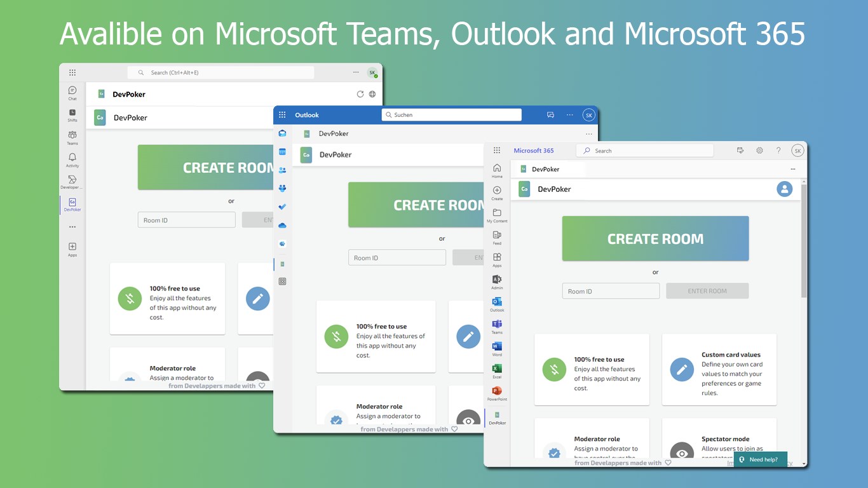The height and width of the screenshot is (488, 868).
Task: Open Shifts in the Teams sidebar
Action: (72, 115)
